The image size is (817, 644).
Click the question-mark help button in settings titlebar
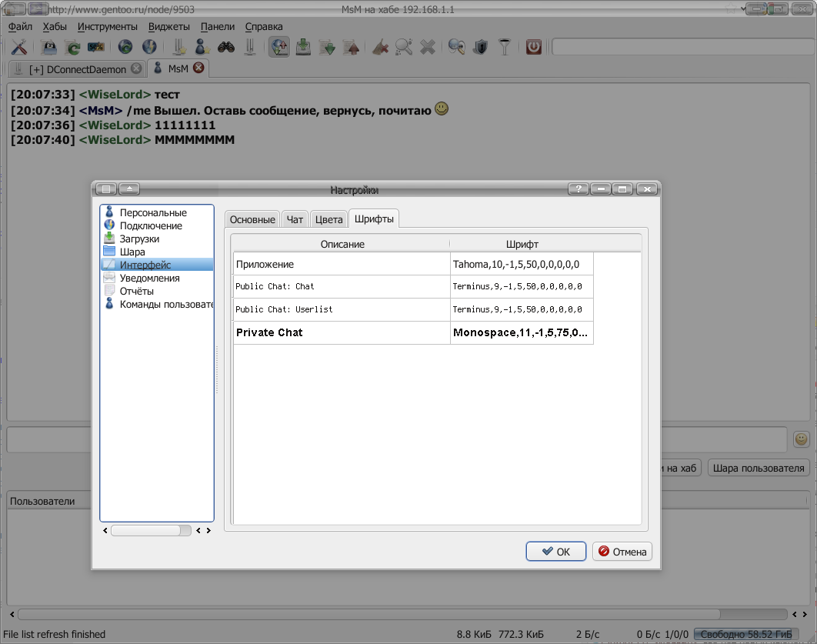[579, 189]
